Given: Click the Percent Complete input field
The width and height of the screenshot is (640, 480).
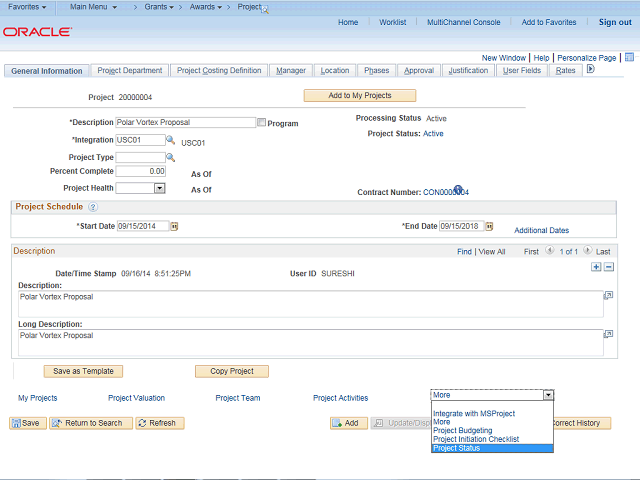Looking at the screenshot, I should pyautogui.click(x=141, y=172).
